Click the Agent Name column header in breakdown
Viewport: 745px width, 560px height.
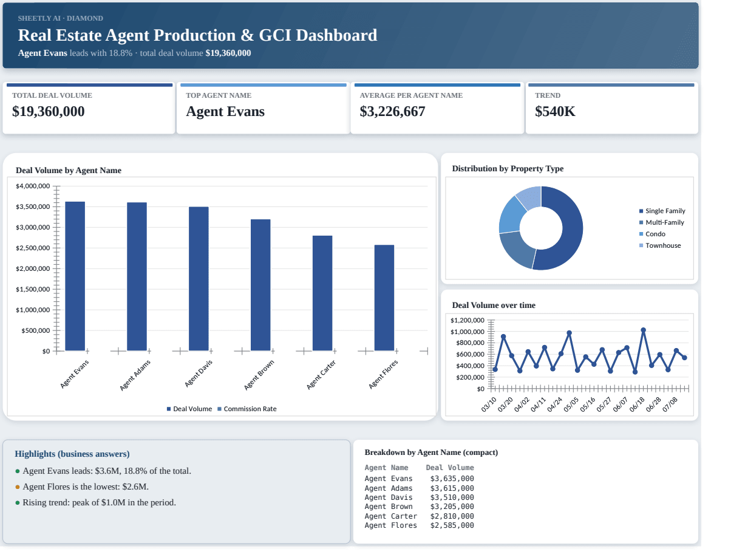[x=387, y=468]
